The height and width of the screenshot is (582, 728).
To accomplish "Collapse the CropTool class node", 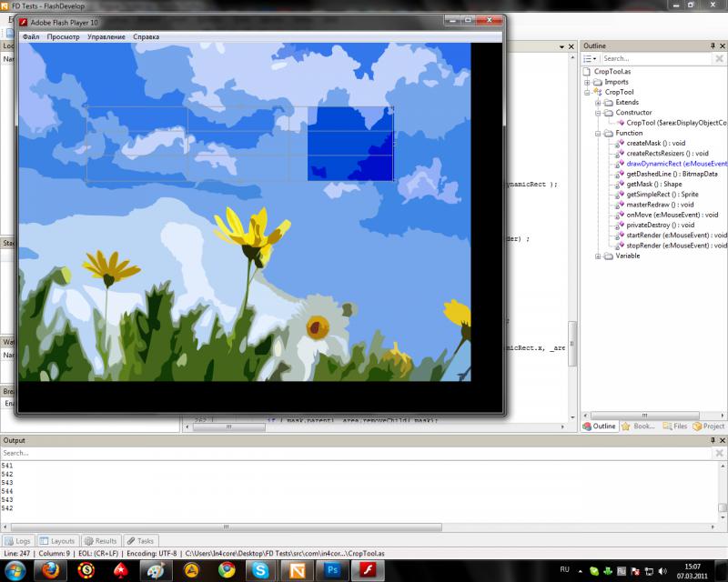I will pyautogui.click(x=587, y=93).
